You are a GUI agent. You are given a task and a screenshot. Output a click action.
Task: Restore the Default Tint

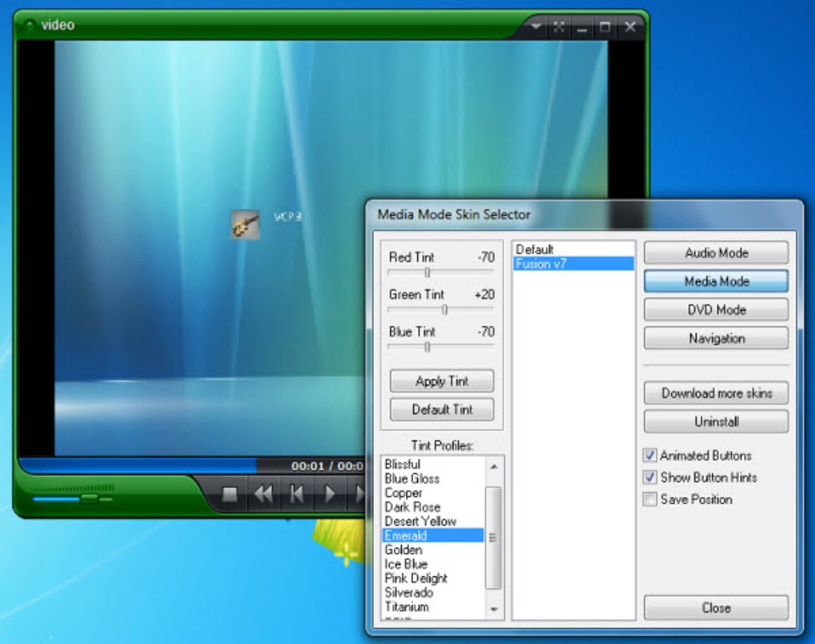441,409
